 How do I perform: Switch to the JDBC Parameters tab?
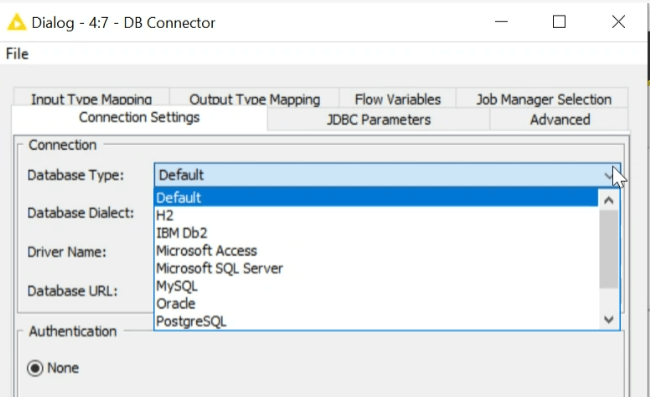tap(378, 120)
